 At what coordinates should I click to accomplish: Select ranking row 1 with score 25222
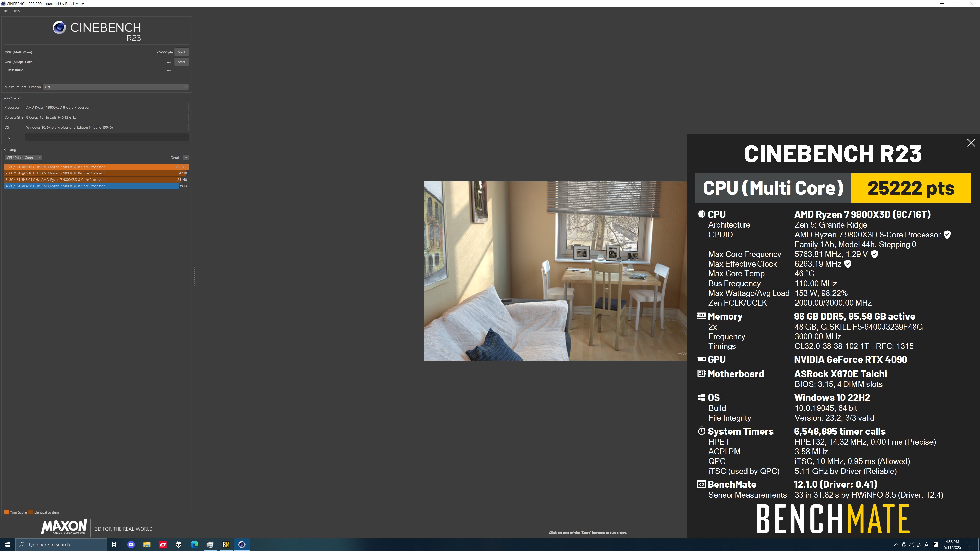96,167
